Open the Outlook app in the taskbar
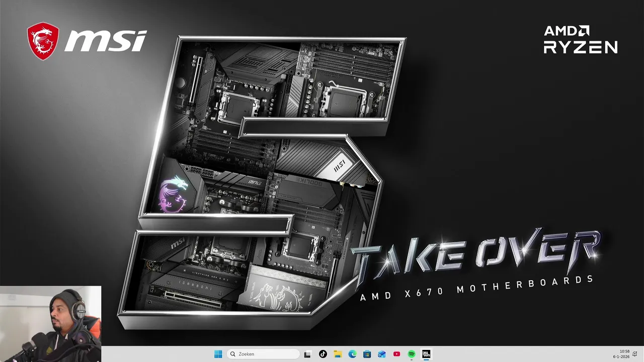 pos(382,354)
